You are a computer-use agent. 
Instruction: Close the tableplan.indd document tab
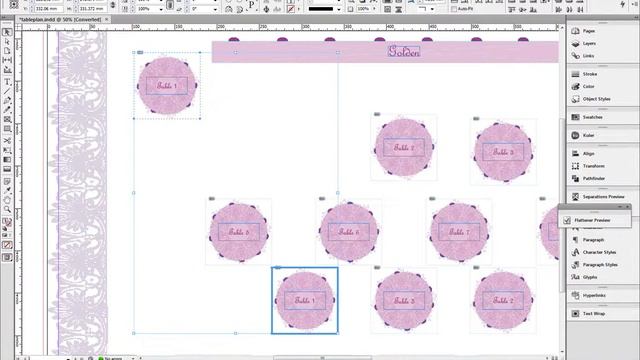107,19
